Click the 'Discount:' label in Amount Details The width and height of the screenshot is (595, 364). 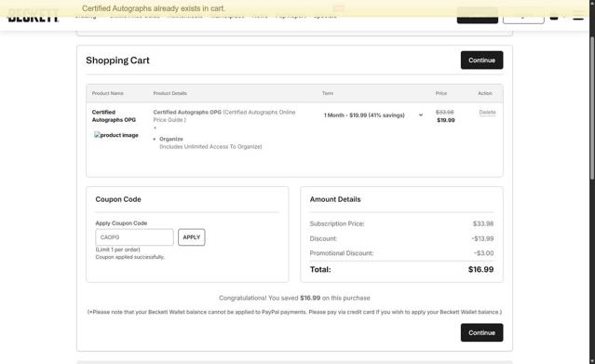pyautogui.click(x=323, y=238)
